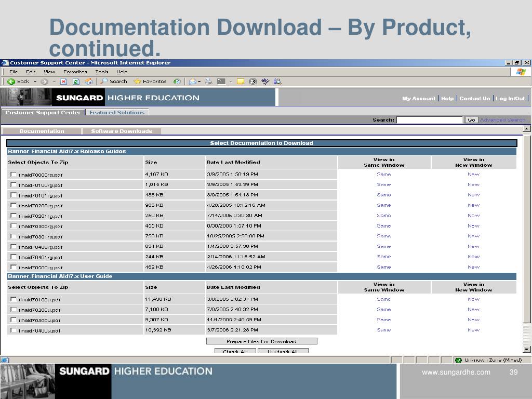
Task: Click Prepare Files For Download button
Action: point(262,341)
